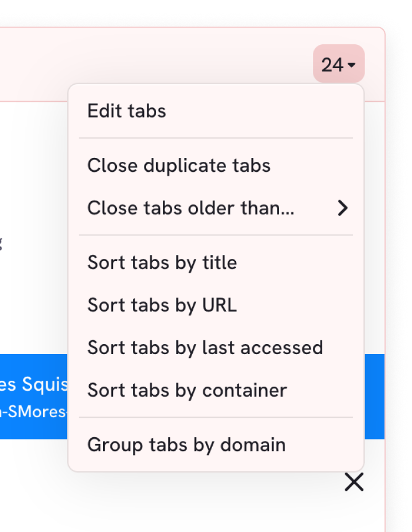The image size is (412, 532).
Task: Select Edit tabs from the menu
Action: point(127,111)
